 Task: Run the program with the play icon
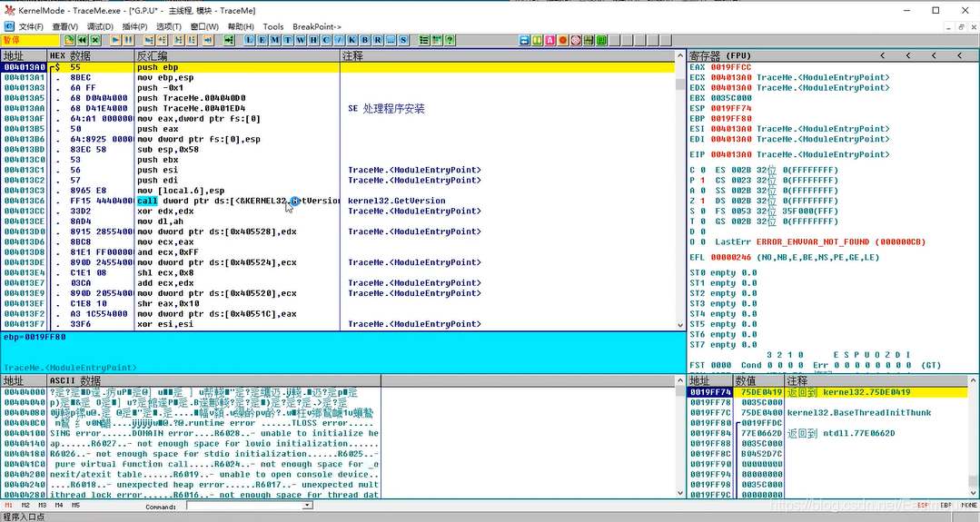pos(115,40)
